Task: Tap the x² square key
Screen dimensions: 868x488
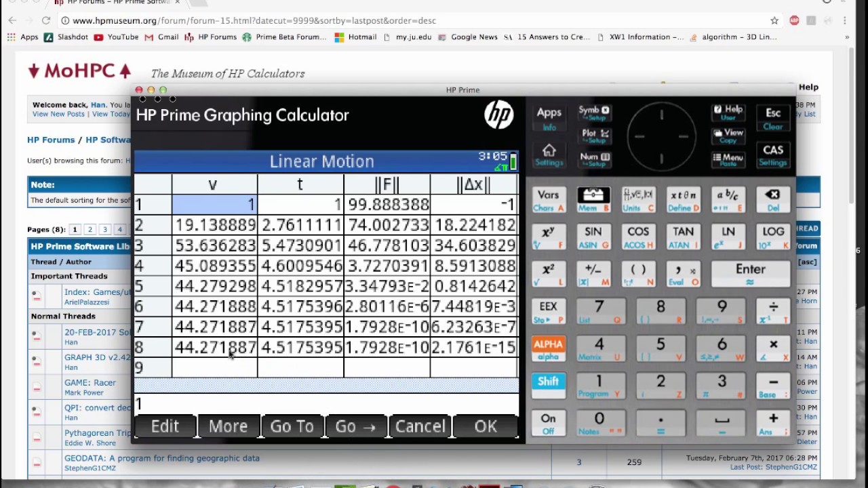Action: (x=548, y=274)
